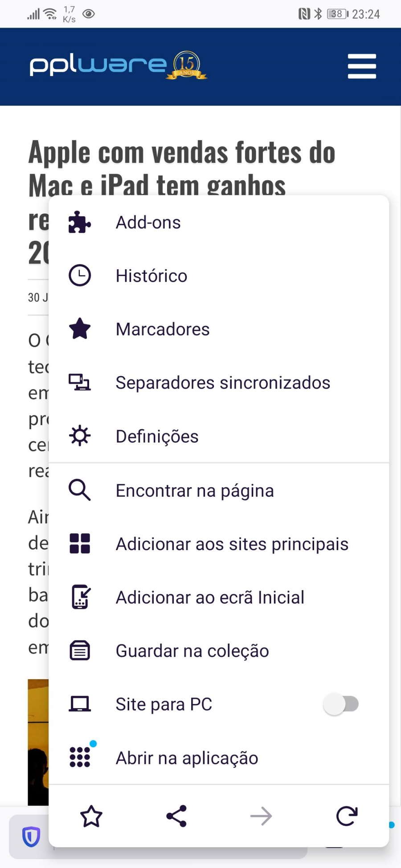Open Separadores sincronizados

[223, 383]
